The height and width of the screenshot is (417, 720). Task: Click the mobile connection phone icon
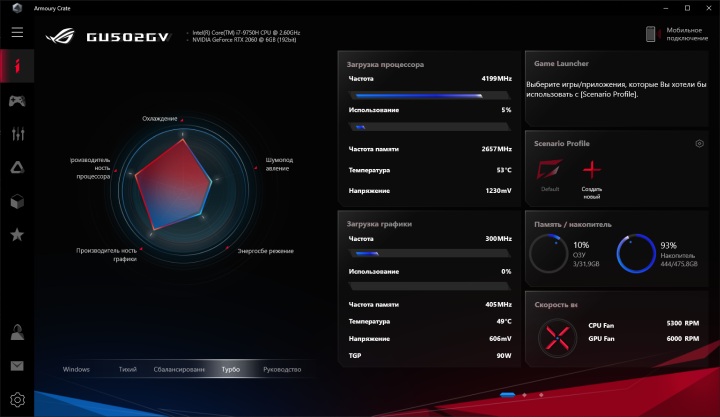tap(650, 34)
